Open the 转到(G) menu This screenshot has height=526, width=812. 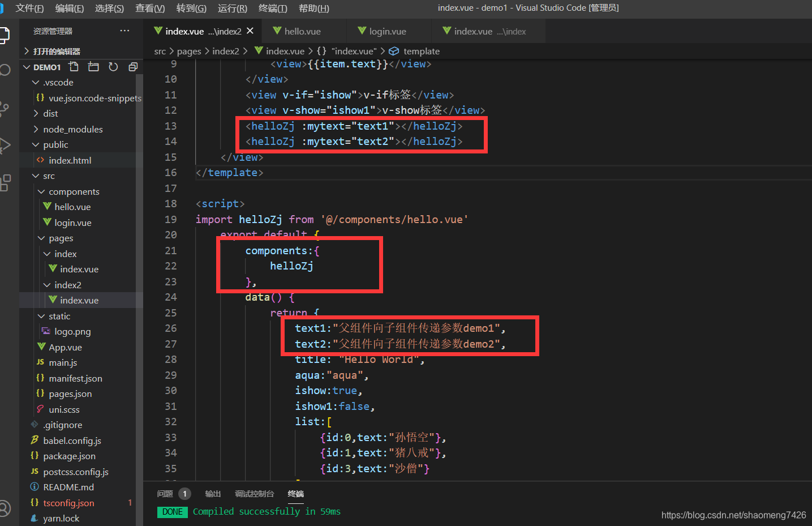coord(191,8)
